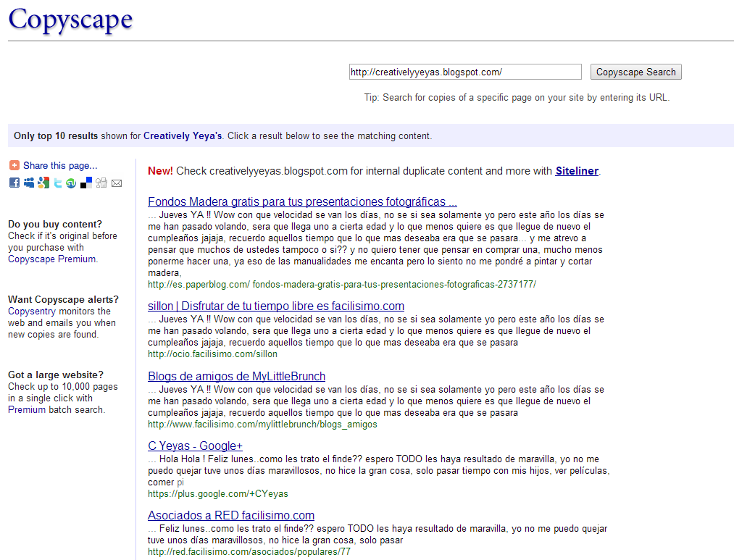The width and height of the screenshot is (734, 560).
Task: Open the Fondos Madera gratis result
Action: pyautogui.click(x=302, y=201)
